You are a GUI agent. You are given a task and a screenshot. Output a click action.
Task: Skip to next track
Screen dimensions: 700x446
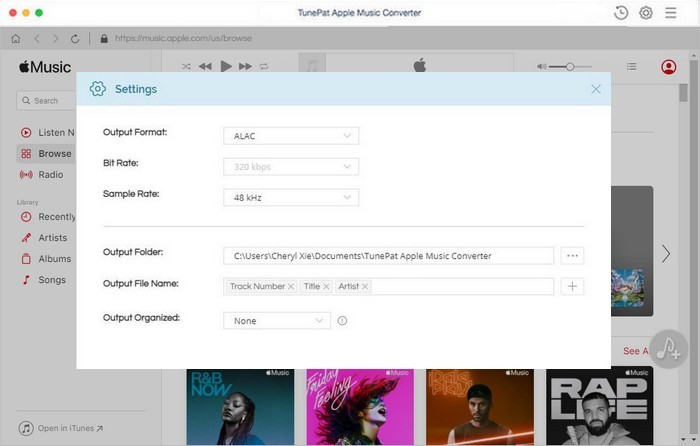coord(245,67)
